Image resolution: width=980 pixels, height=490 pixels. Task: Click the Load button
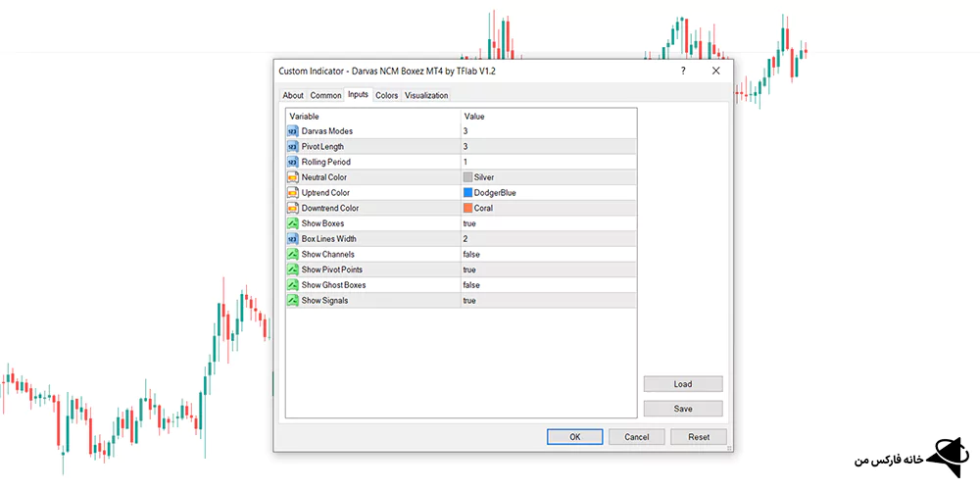[x=683, y=384]
